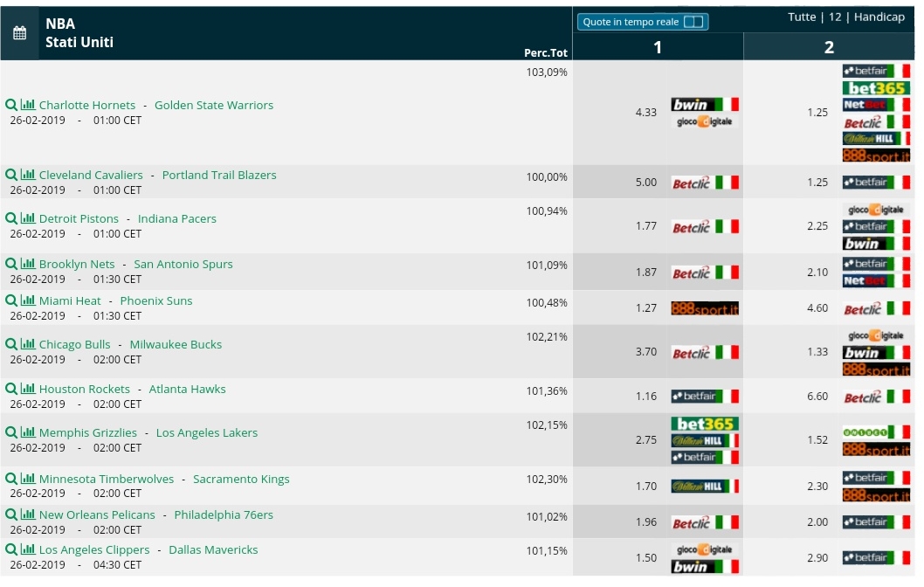Open stats chart for Houston Rockets match
This screenshot has height=587, width=924.
pos(28,389)
